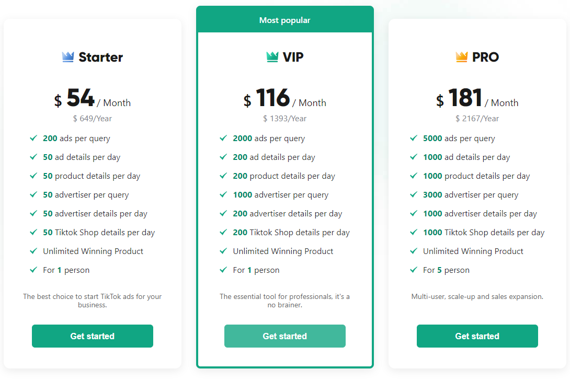This screenshot has width=570, height=392.
Task: Click the orange PRO crown icon
Action: point(461,57)
